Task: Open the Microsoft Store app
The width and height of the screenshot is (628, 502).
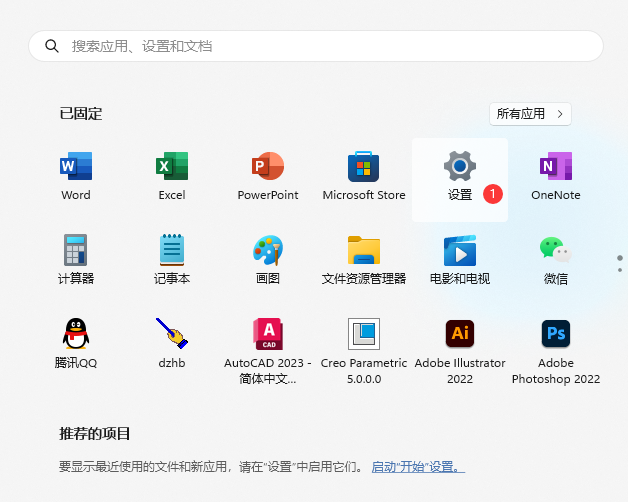Action: tap(364, 176)
